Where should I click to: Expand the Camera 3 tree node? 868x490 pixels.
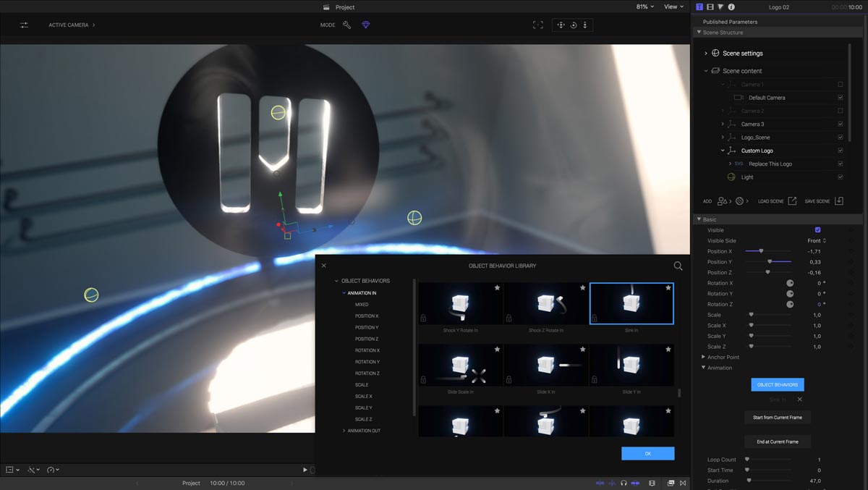pyautogui.click(x=723, y=124)
